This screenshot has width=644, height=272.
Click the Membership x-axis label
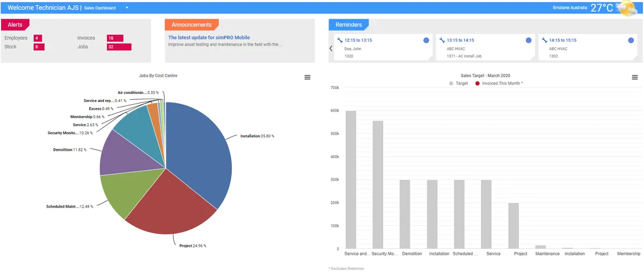click(628, 254)
